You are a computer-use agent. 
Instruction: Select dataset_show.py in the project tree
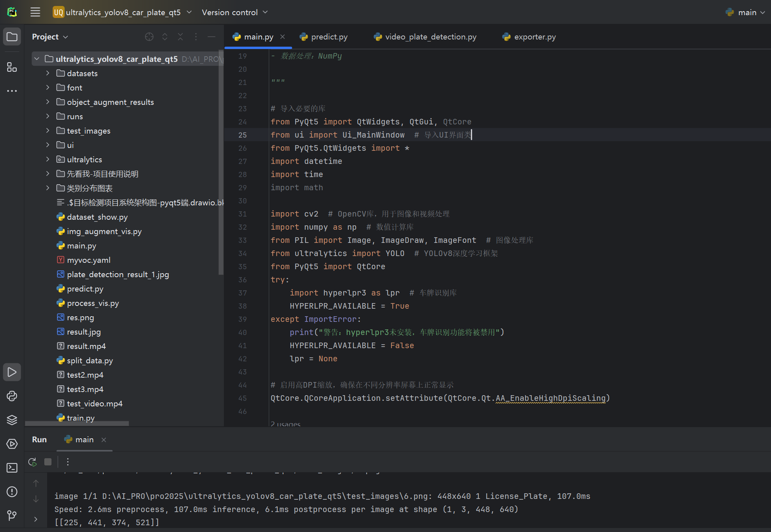click(97, 217)
